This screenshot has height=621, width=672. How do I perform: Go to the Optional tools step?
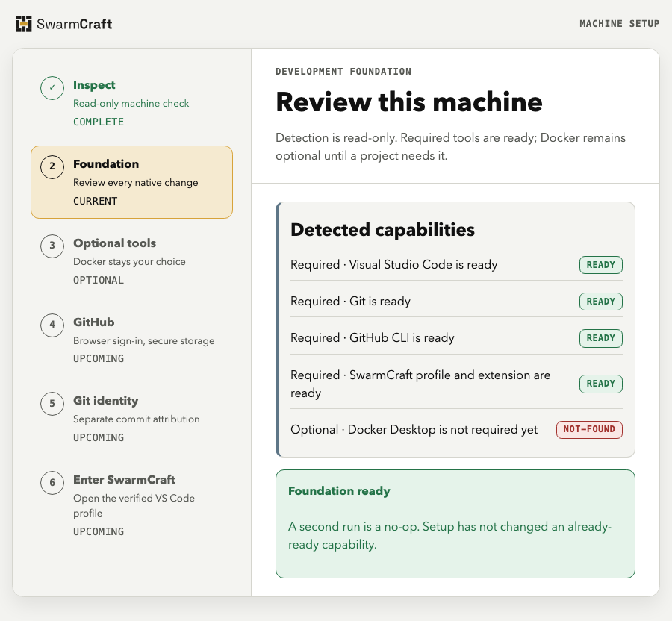tap(131, 260)
